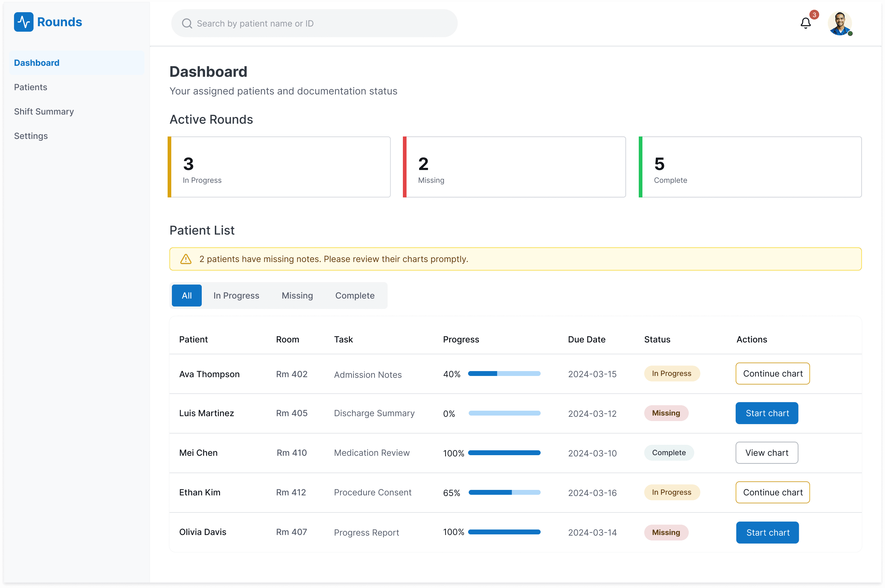View chart for Mei Chen
885x588 pixels.
pyautogui.click(x=766, y=453)
